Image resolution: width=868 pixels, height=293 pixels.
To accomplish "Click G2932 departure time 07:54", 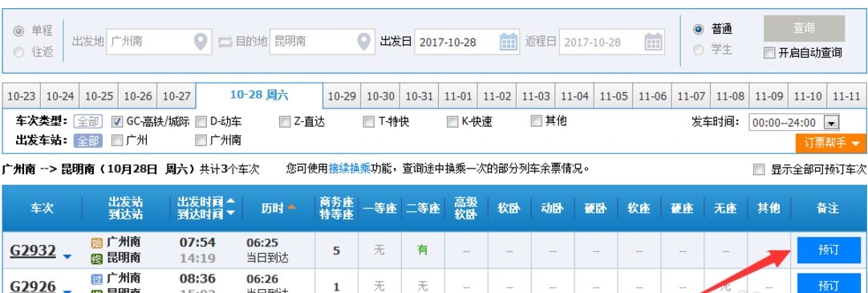I will point(197,242).
